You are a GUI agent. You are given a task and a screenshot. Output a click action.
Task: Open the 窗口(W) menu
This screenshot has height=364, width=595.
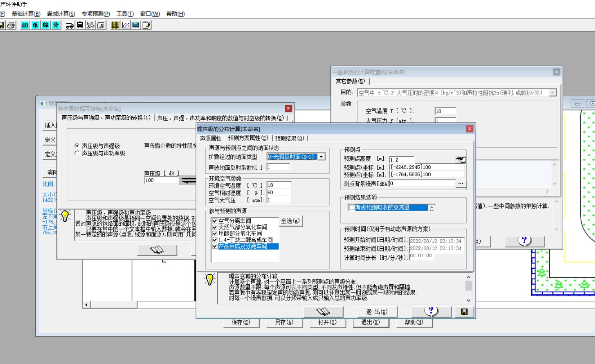[150, 14]
